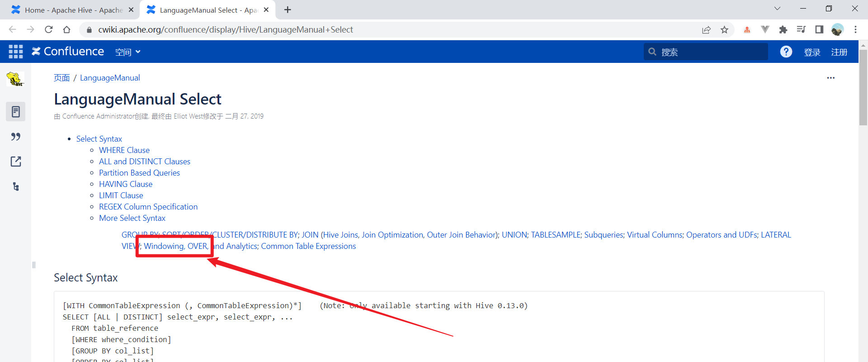Open the WHERE Clause link

coord(124,150)
